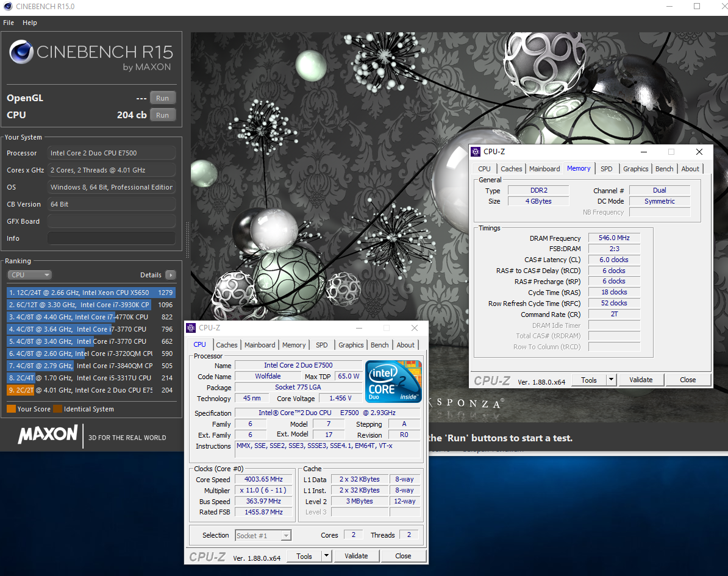
Task: Switch to Mainboard tab in lower CPU-Z window
Action: coord(260,345)
